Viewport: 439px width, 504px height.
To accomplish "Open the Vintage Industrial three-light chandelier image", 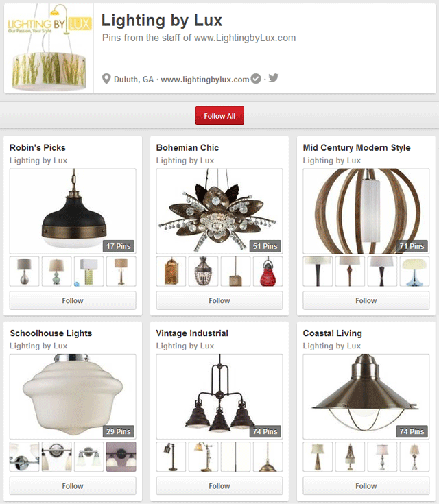I will tap(219, 396).
